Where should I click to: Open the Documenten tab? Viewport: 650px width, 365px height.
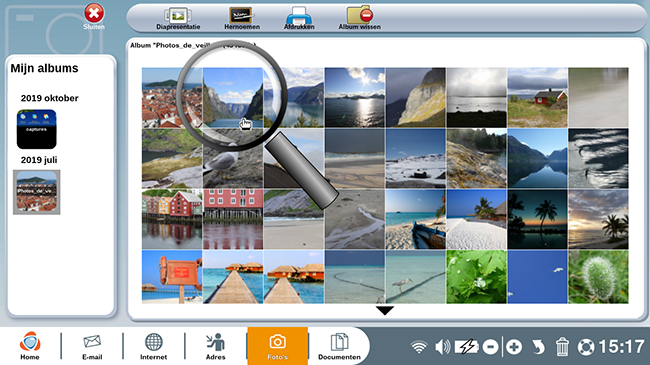pyautogui.click(x=339, y=347)
